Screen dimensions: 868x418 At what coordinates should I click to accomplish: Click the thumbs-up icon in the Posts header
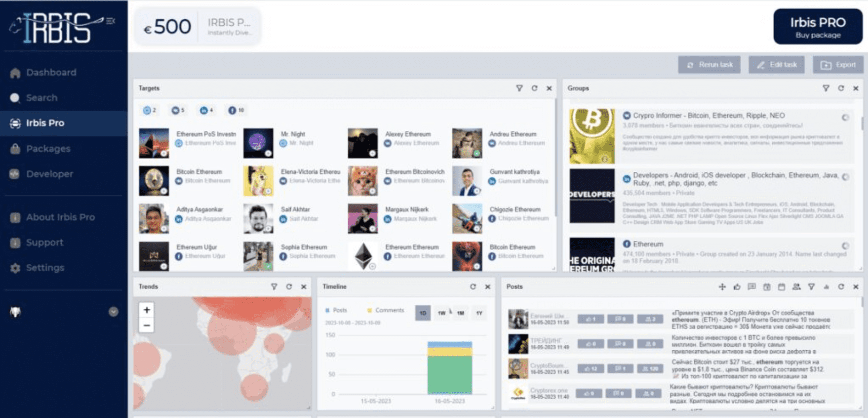click(x=737, y=287)
